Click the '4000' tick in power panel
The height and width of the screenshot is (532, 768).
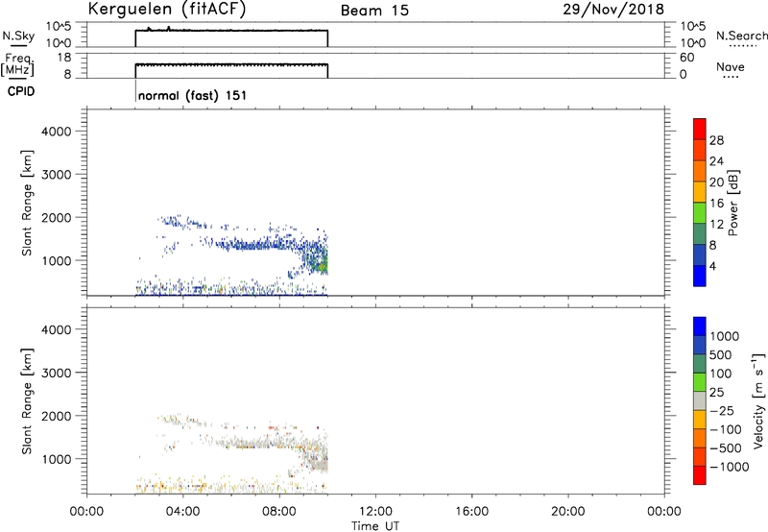57,132
